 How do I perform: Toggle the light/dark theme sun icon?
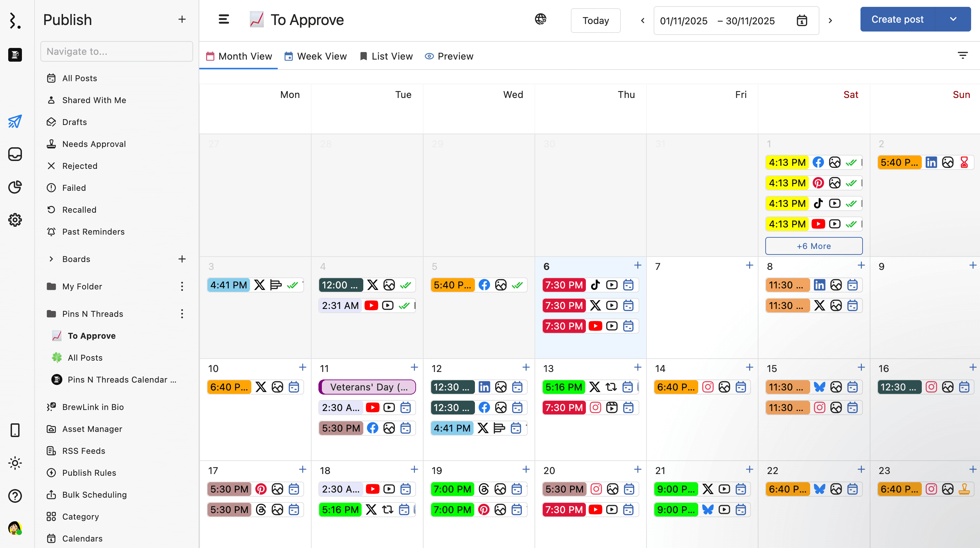point(15,463)
